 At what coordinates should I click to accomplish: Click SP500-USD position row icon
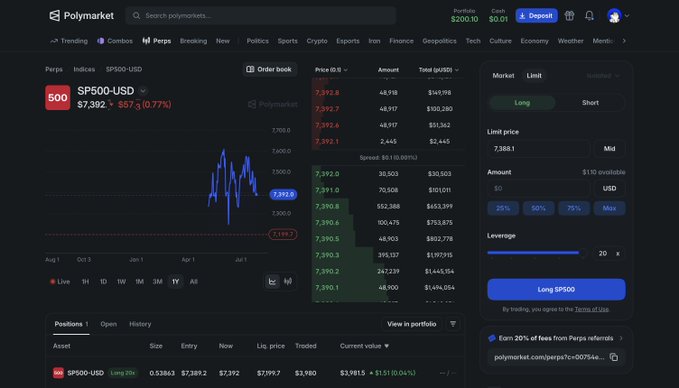point(58,373)
